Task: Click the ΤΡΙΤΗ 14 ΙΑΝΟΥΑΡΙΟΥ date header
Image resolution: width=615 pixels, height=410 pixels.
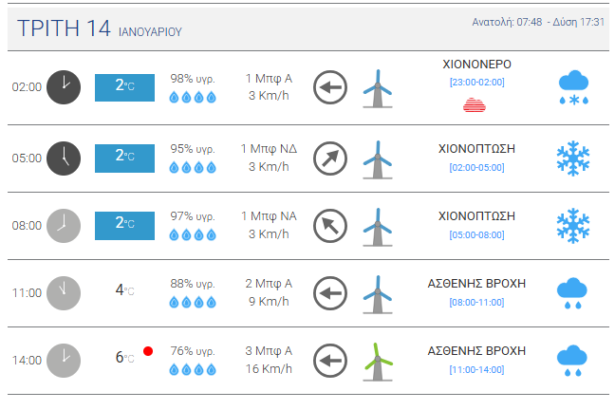Action: coord(100,29)
